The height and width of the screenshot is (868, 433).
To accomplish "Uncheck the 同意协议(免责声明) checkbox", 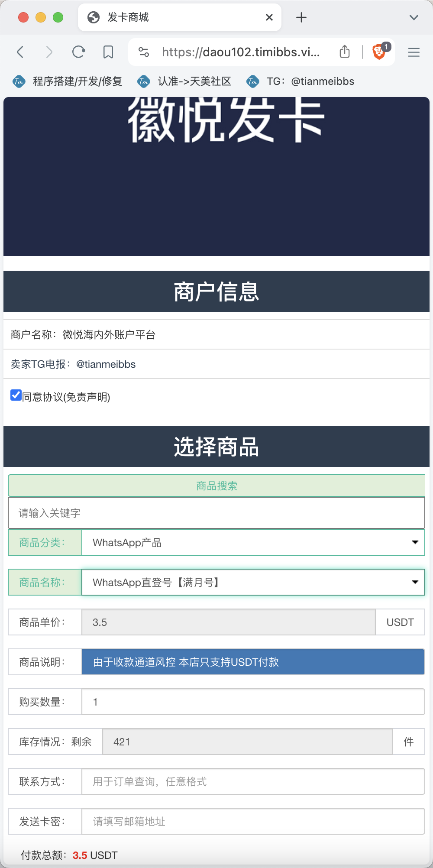I will [x=16, y=395].
